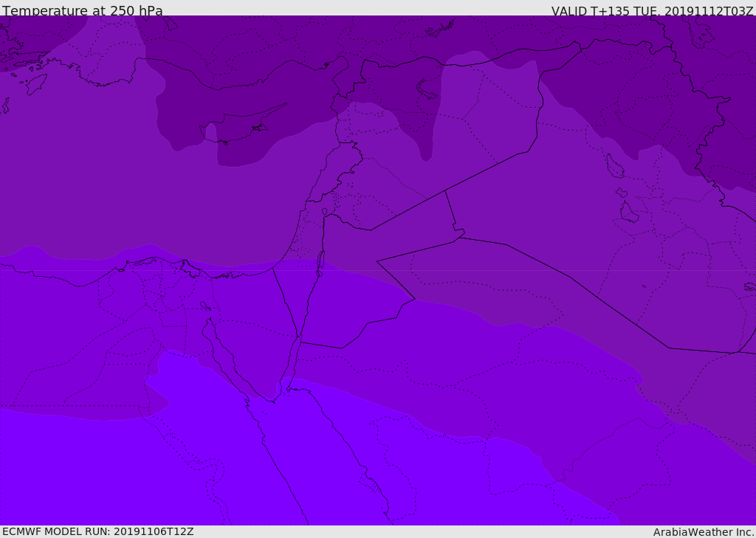Click the Gulf of Suez
This screenshot has height=538, width=756.
coord(221,354)
